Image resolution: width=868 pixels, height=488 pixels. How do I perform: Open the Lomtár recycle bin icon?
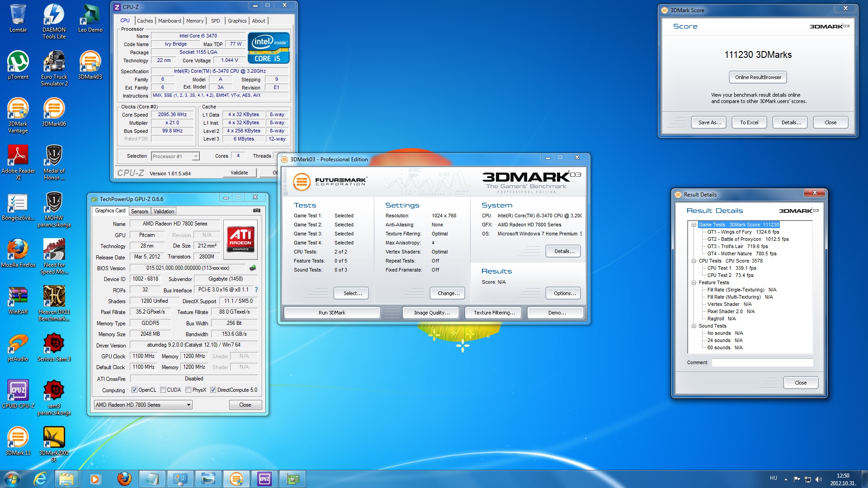18,19
